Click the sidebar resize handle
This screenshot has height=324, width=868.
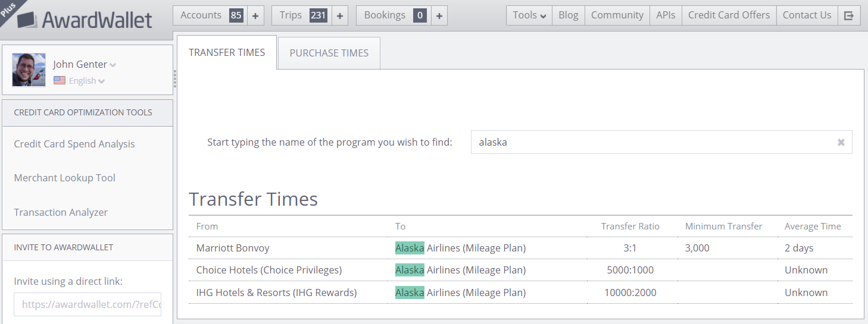coord(175,78)
